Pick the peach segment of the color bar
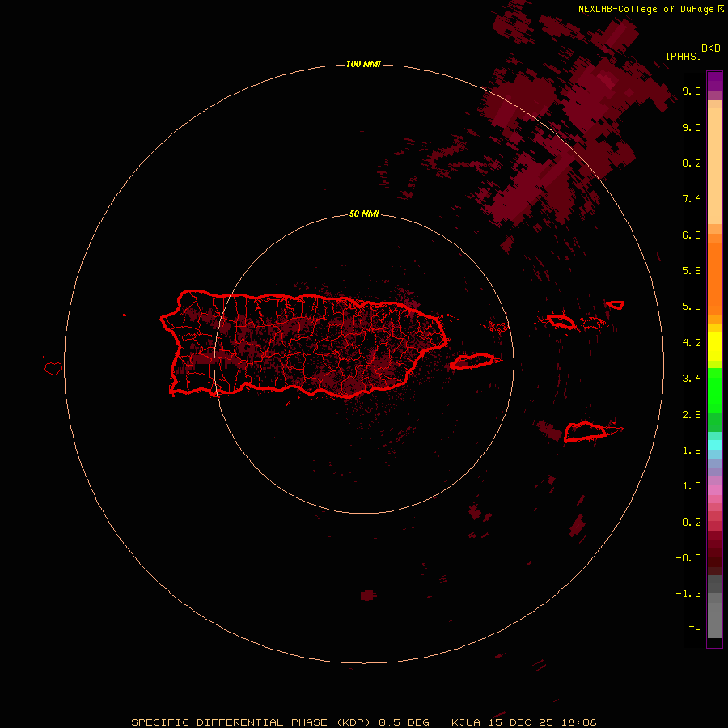728x728 pixels. coord(714,166)
